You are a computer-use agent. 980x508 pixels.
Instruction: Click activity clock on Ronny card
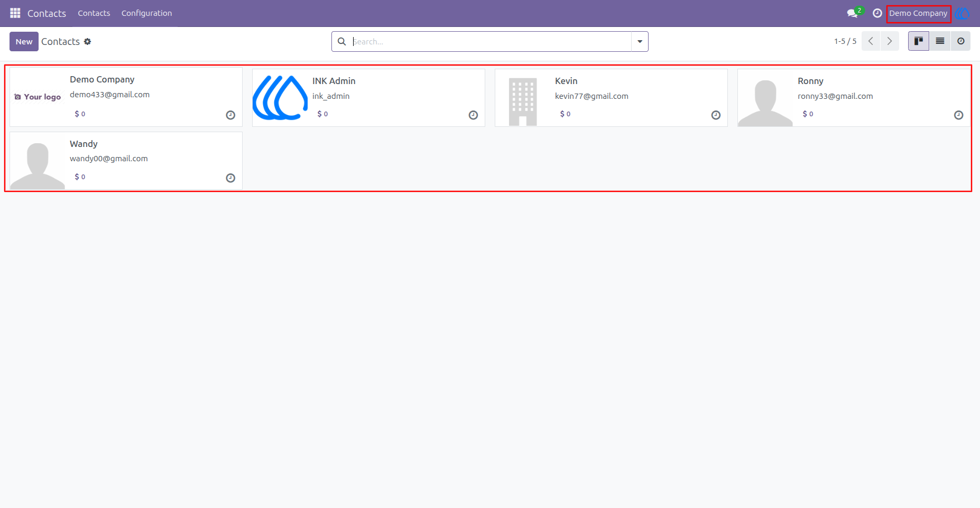pyautogui.click(x=958, y=115)
